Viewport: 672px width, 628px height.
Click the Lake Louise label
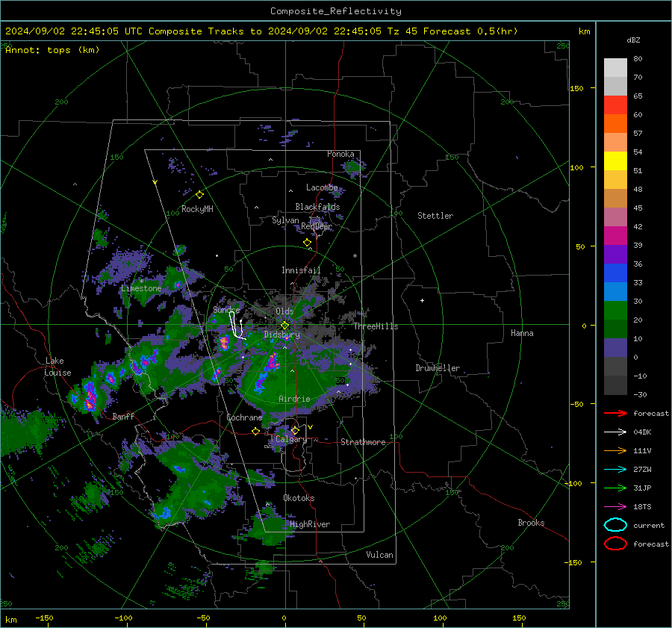(x=57, y=367)
